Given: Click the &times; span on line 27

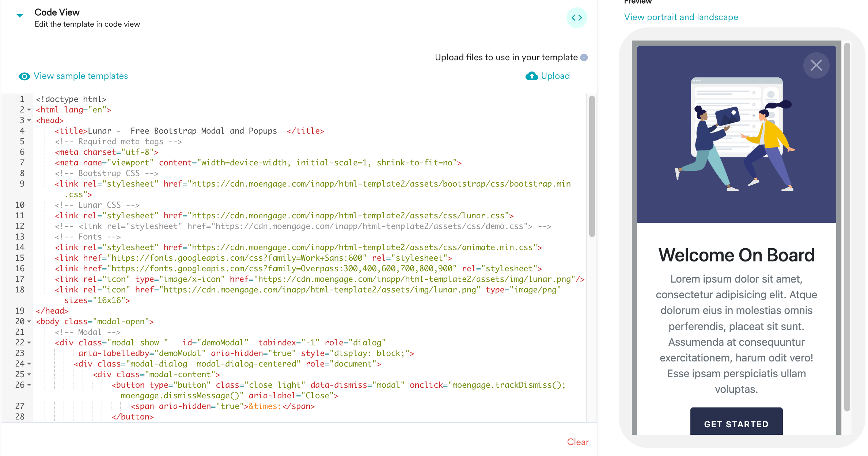Looking at the screenshot, I should [223, 406].
